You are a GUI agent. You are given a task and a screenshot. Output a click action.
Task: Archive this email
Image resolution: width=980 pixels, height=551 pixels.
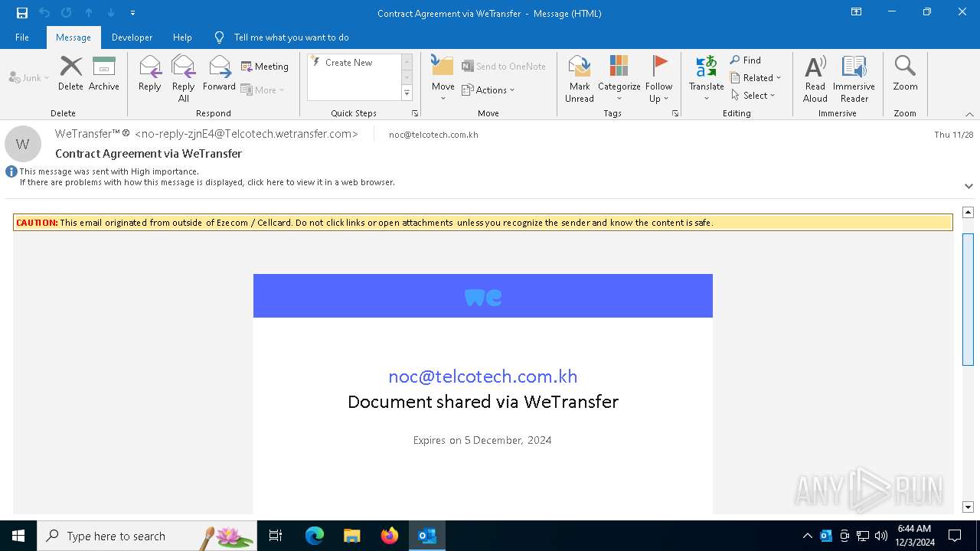104,73
